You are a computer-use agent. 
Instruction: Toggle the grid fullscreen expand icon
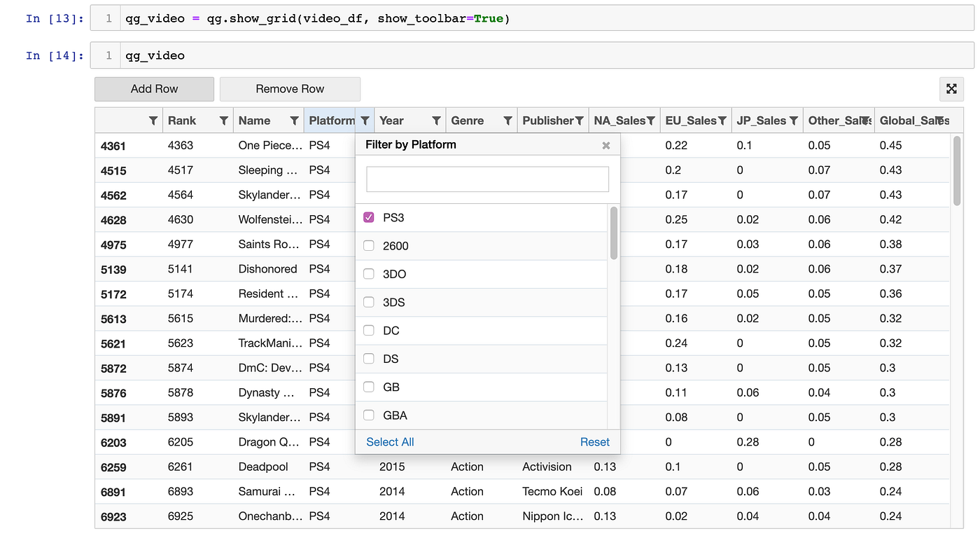951,89
